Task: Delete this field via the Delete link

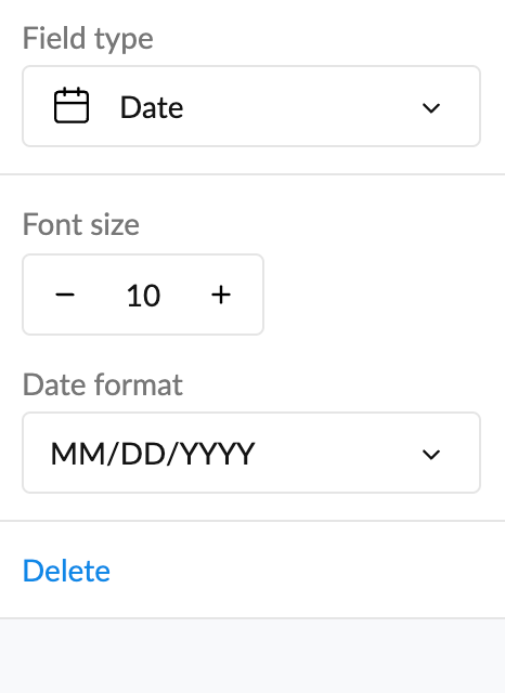Action: coord(66,571)
